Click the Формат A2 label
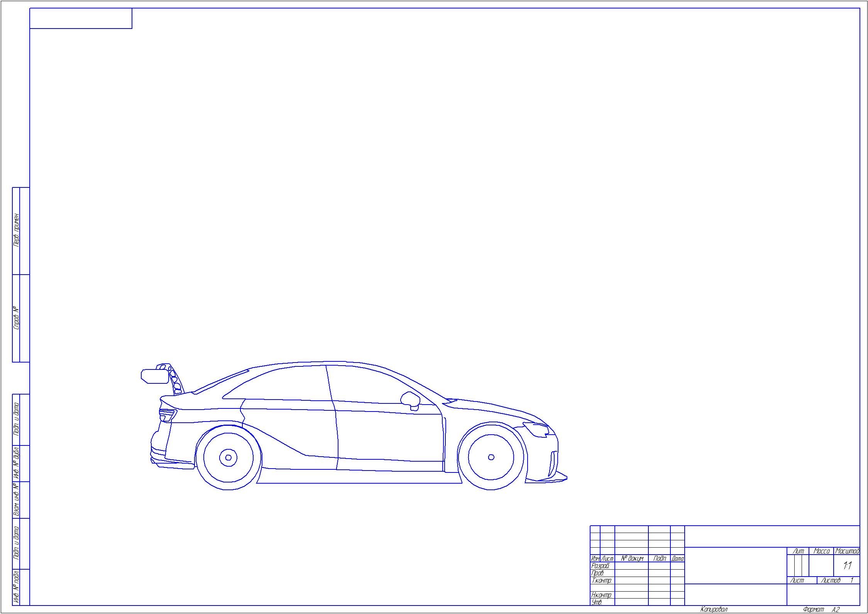Screen dimensions: 868x614 click(x=821, y=610)
